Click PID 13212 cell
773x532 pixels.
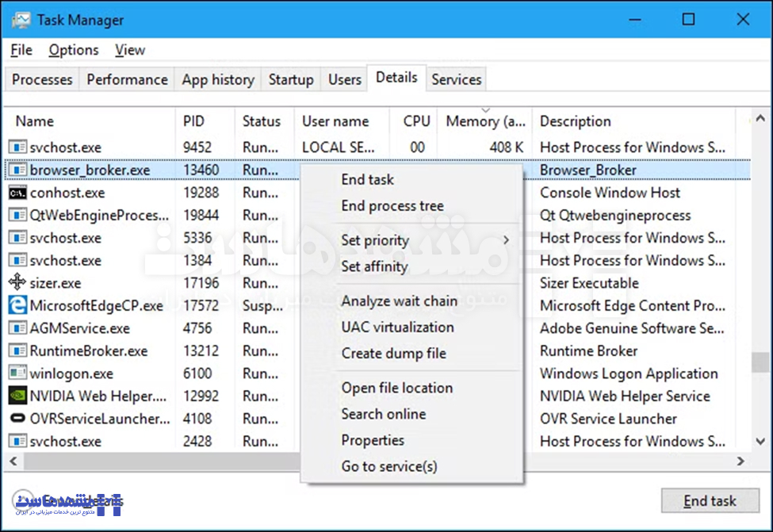pos(201,351)
